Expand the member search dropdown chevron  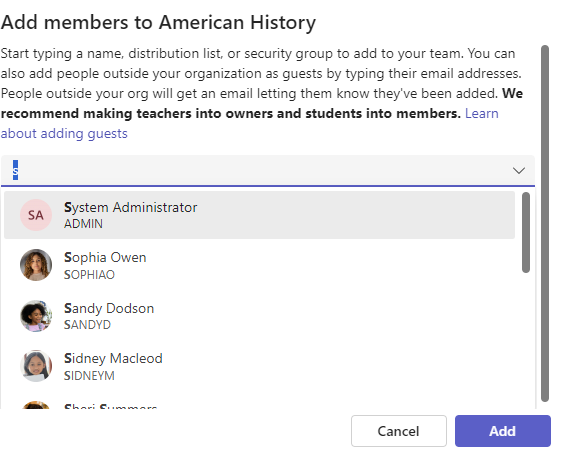click(x=518, y=170)
